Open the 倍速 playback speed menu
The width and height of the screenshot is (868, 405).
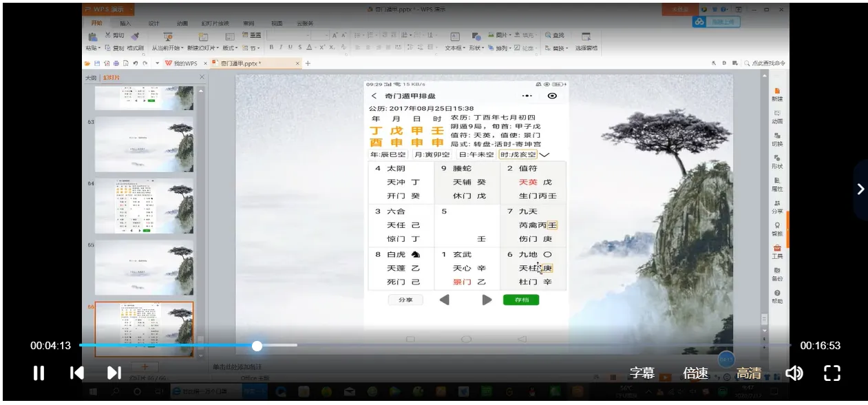pyautogui.click(x=695, y=373)
